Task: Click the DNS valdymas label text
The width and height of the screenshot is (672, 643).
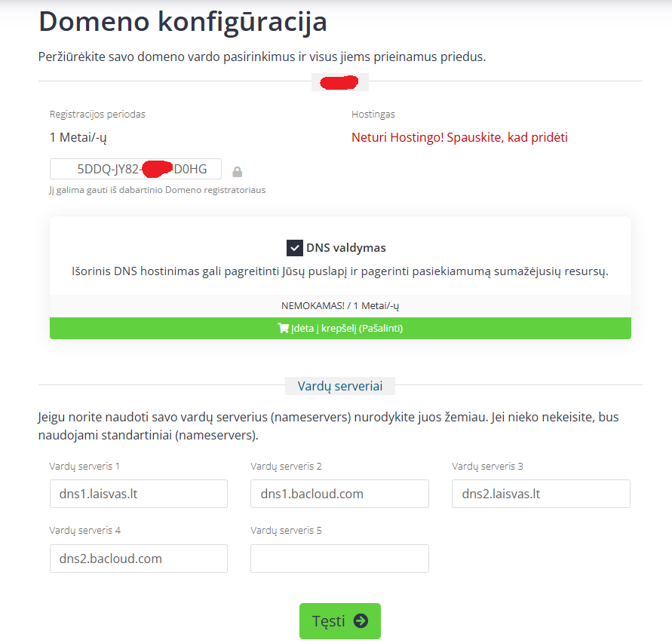Action: point(346,248)
